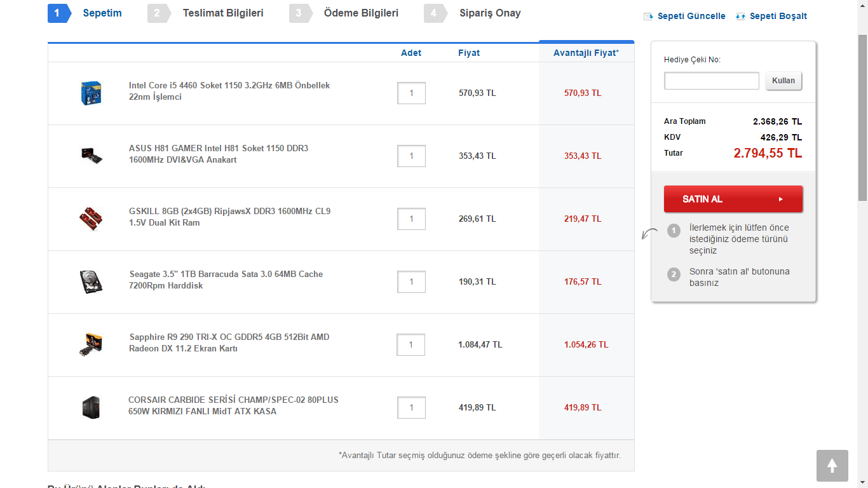The width and height of the screenshot is (868, 488).
Task: Open step 3 Ödeme Bilgileri
Action: [361, 13]
